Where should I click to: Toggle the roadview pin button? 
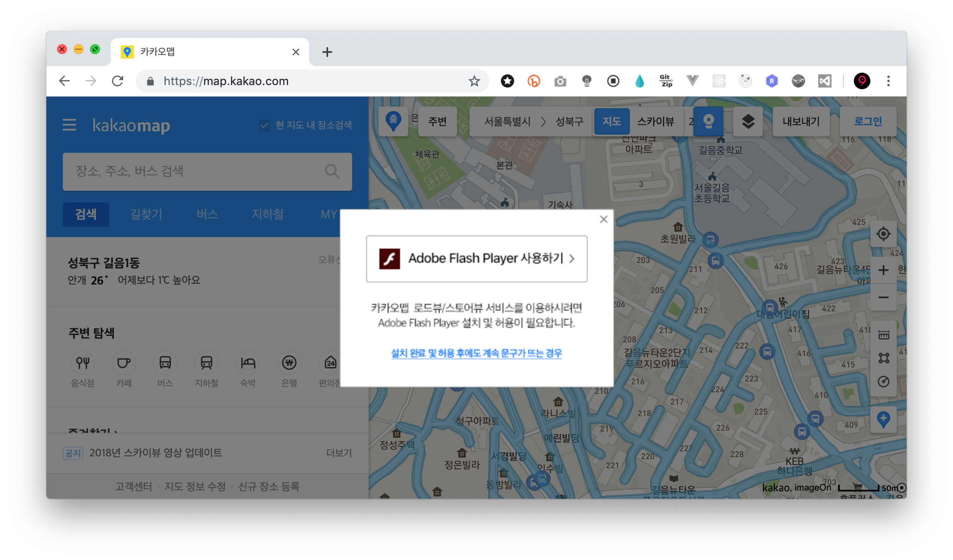[708, 122]
